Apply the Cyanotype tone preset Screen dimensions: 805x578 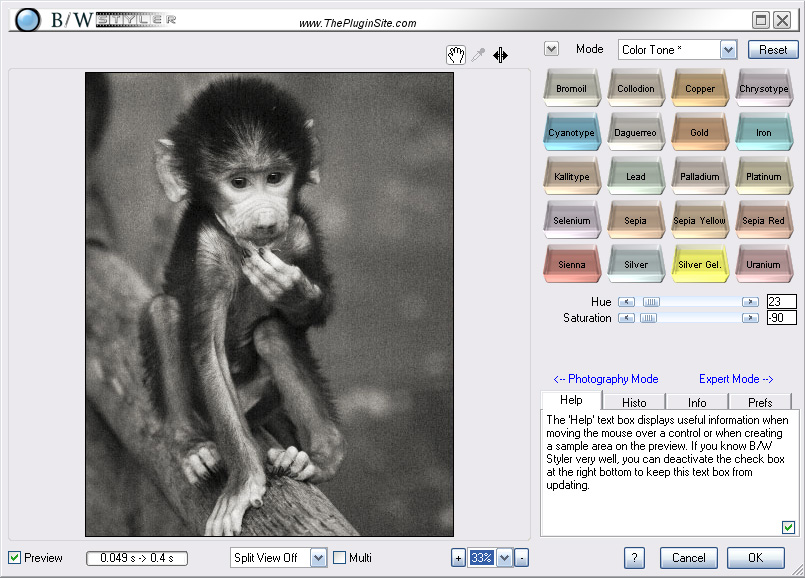[x=571, y=132]
